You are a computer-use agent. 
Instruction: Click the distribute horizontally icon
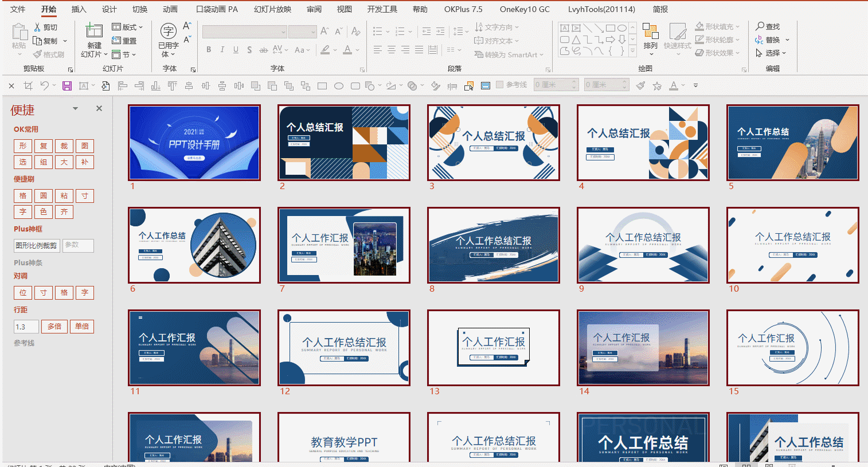[x=239, y=86]
